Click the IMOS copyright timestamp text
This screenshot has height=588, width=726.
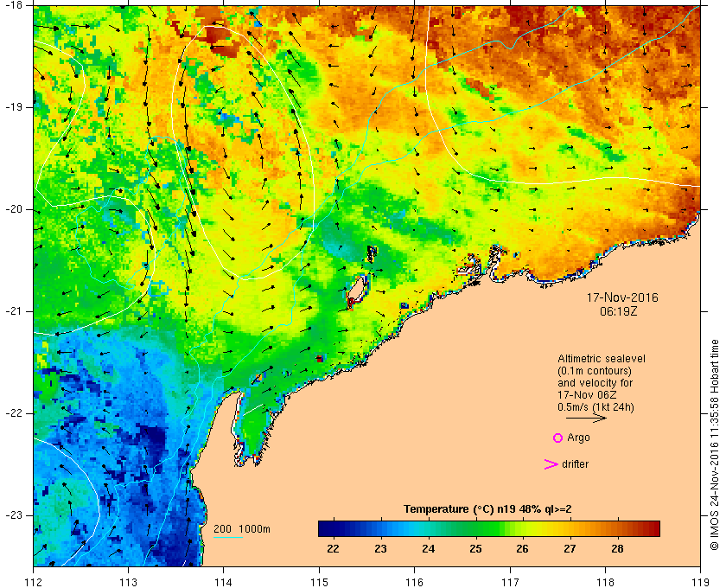coord(715,444)
